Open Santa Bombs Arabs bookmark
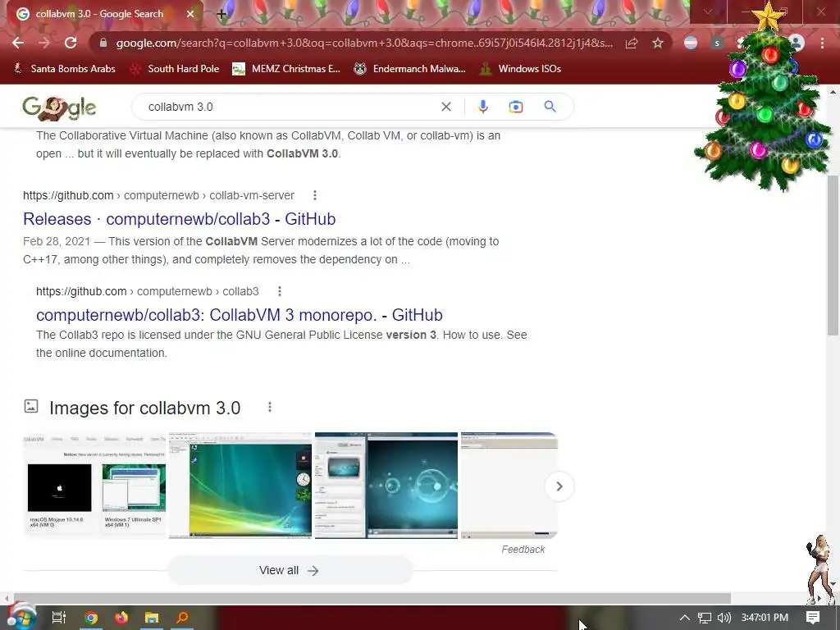The width and height of the screenshot is (840, 630). click(x=64, y=69)
